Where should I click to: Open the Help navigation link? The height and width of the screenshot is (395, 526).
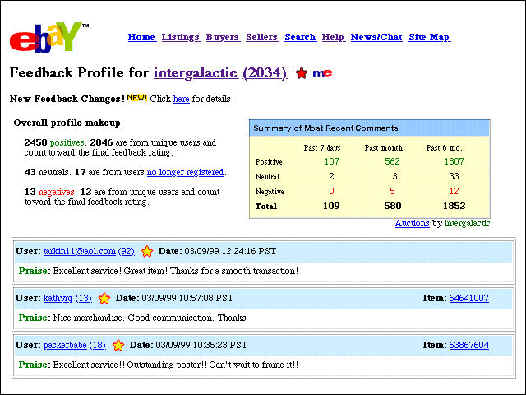pos(333,37)
